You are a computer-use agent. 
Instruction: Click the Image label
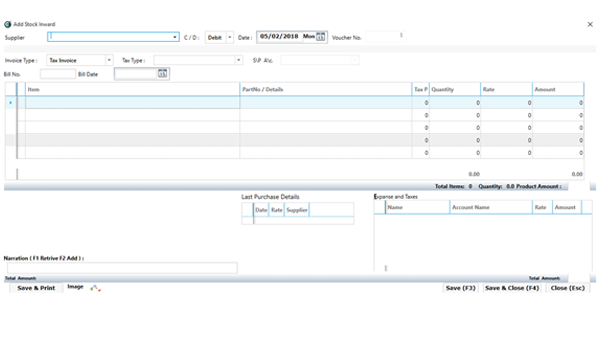pos(75,287)
